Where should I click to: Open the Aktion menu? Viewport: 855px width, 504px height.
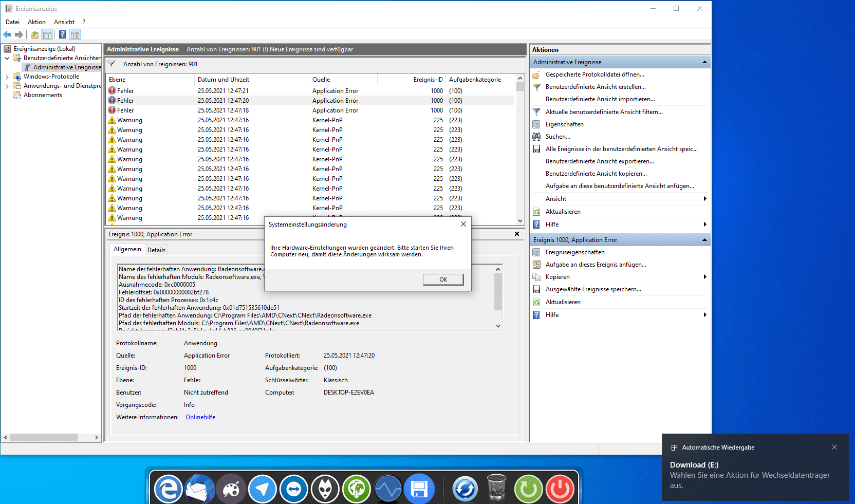click(36, 22)
